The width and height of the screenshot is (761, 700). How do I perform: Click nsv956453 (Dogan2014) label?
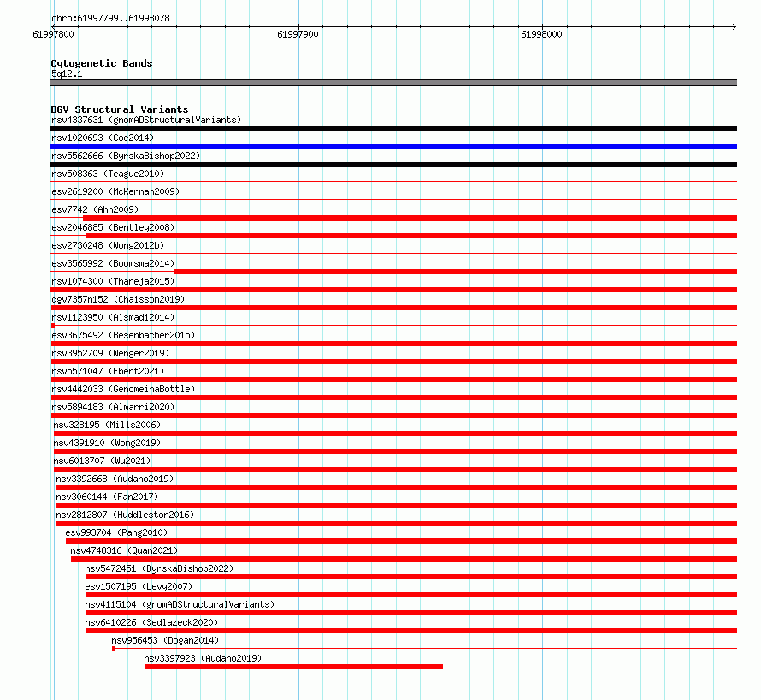165,640
